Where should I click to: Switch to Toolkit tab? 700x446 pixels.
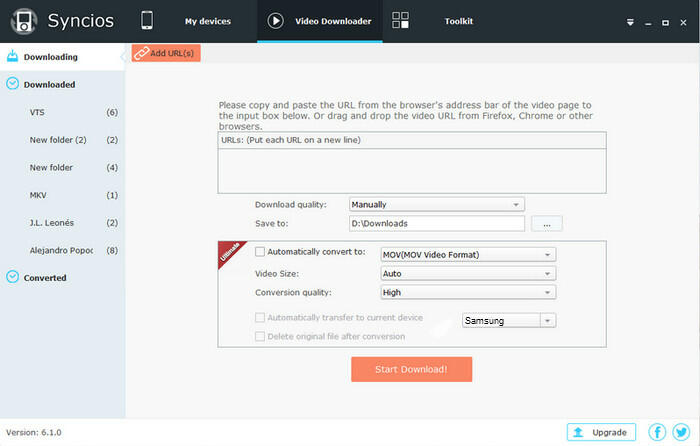[x=458, y=21]
